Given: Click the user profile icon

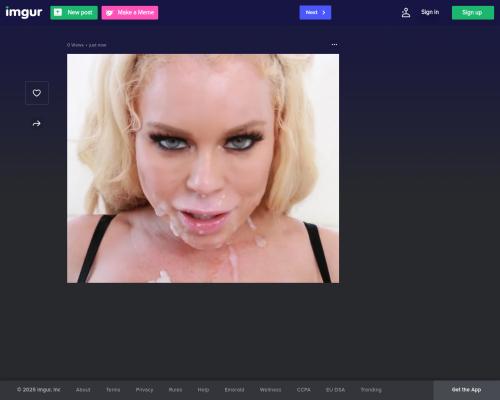Looking at the screenshot, I should click(406, 13).
